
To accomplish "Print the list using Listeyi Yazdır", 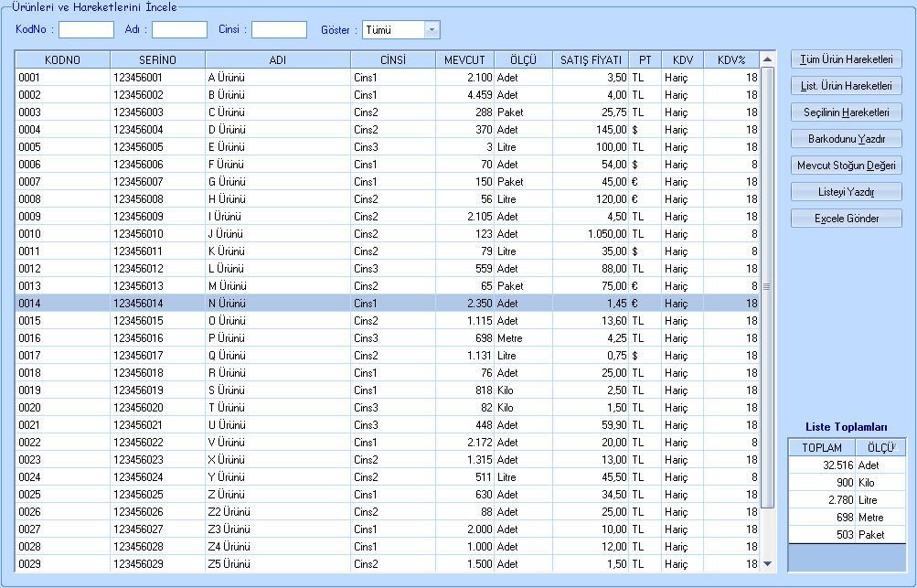I will 846,192.
